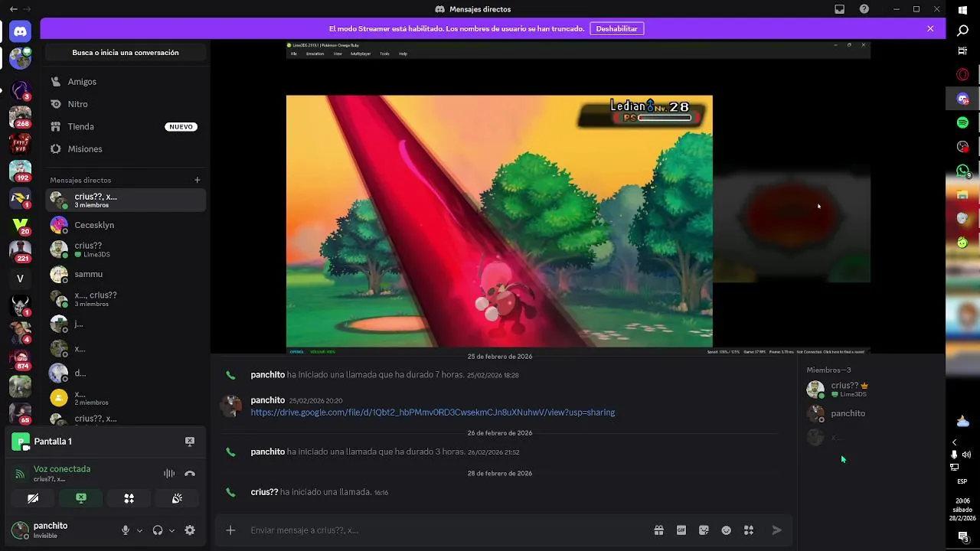Screen dimensions: 980x551
Task: Open Misiones page
Action: [x=126, y=149]
